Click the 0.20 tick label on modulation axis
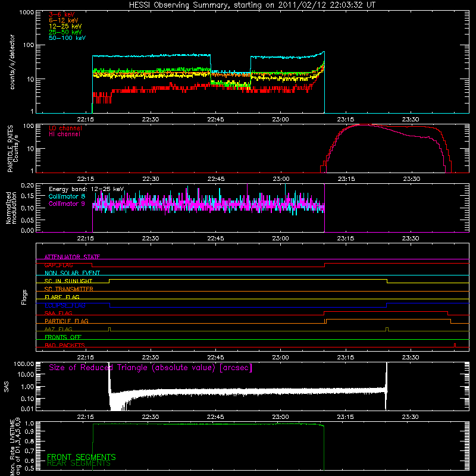This screenshot has width=476, height=476. tap(27, 185)
